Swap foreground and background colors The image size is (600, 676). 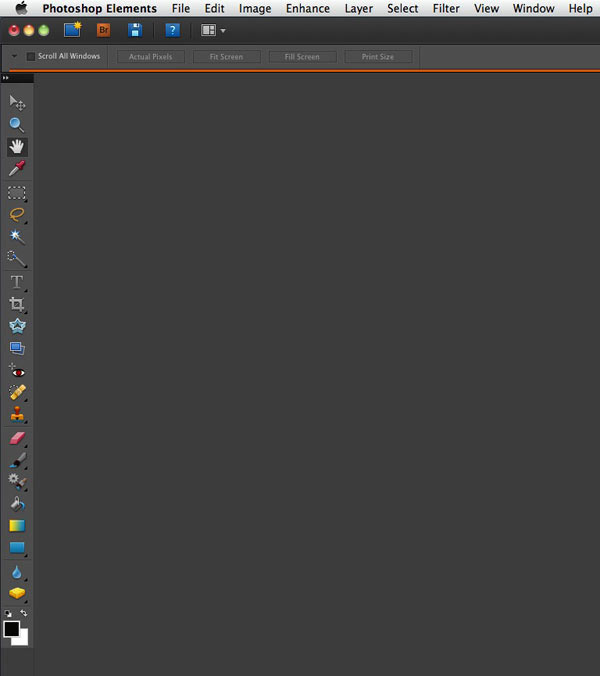24,613
